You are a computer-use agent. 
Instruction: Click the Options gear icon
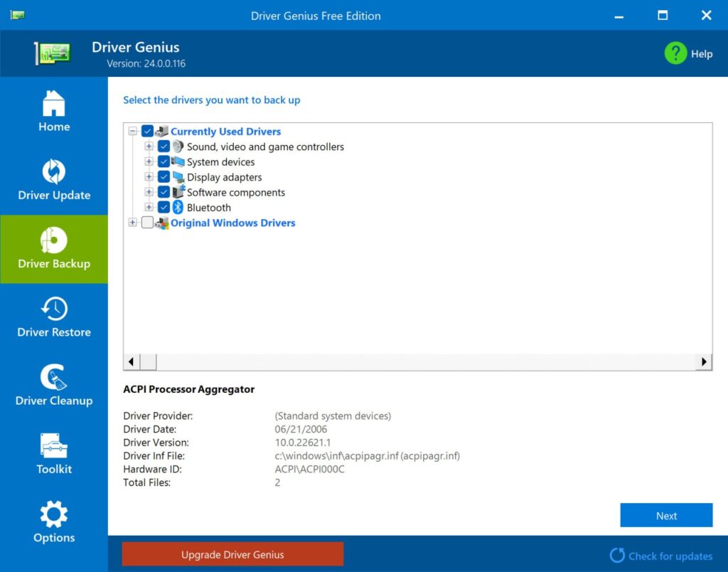54,514
